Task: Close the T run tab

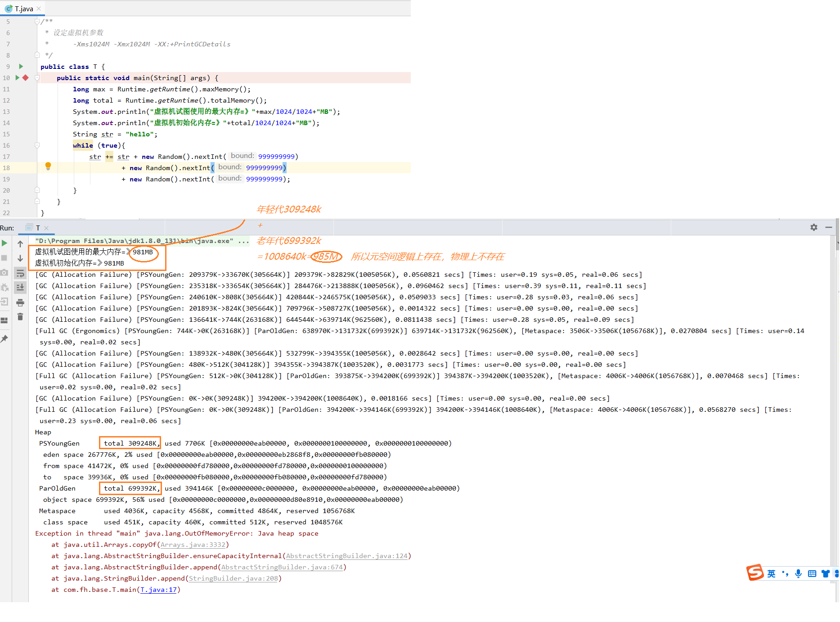Action: click(x=46, y=228)
